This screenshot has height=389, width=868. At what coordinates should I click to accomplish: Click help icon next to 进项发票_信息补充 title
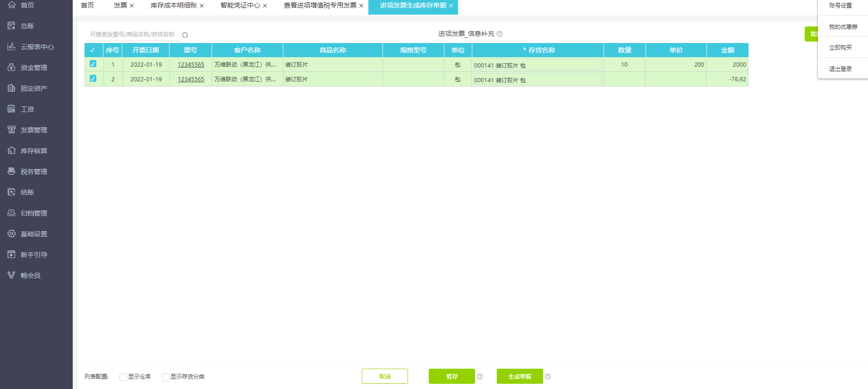500,34
